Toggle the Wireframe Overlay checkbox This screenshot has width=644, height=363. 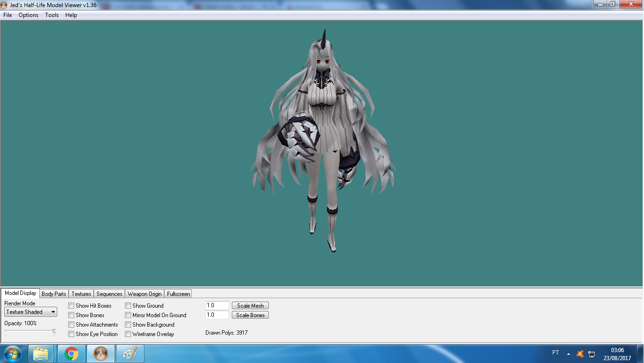click(128, 334)
